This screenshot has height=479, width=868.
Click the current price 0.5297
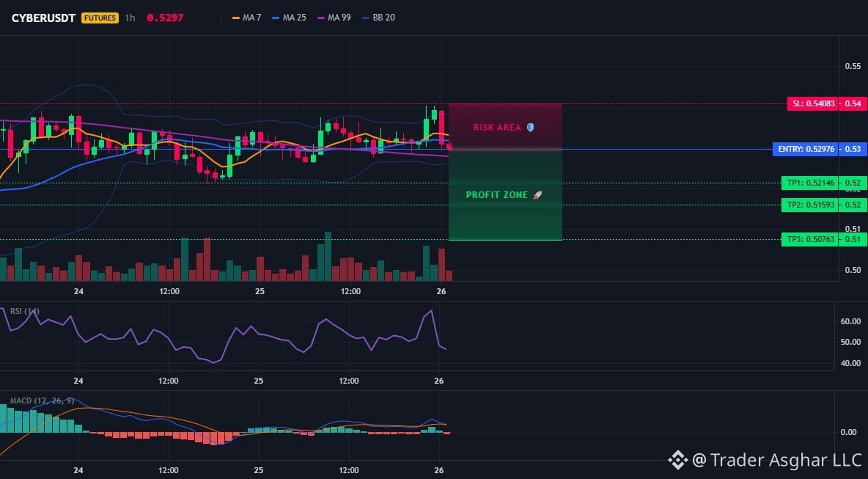pos(165,18)
